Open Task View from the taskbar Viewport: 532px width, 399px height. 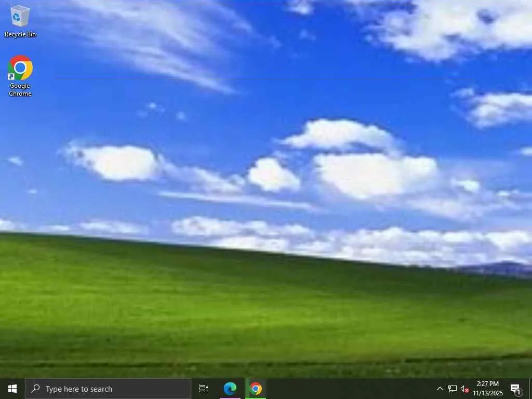[x=204, y=389]
